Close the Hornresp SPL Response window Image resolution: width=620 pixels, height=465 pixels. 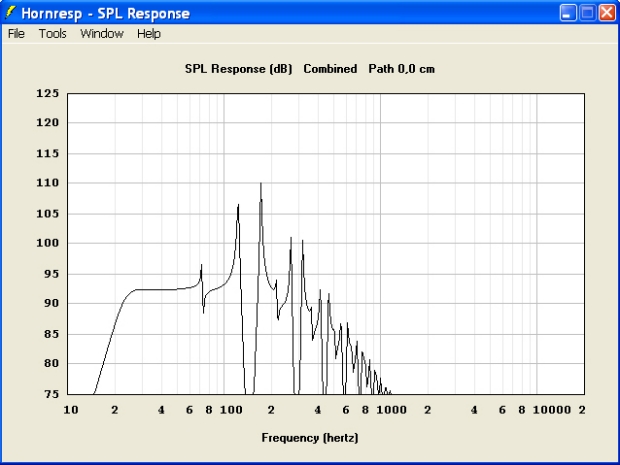(x=607, y=13)
